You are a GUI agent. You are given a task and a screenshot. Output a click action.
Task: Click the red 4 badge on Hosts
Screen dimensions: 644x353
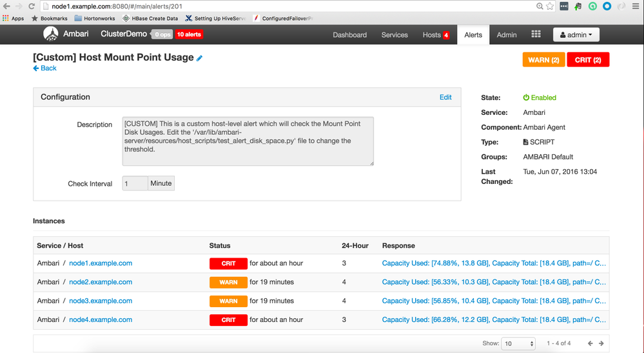pyautogui.click(x=446, y=35)
